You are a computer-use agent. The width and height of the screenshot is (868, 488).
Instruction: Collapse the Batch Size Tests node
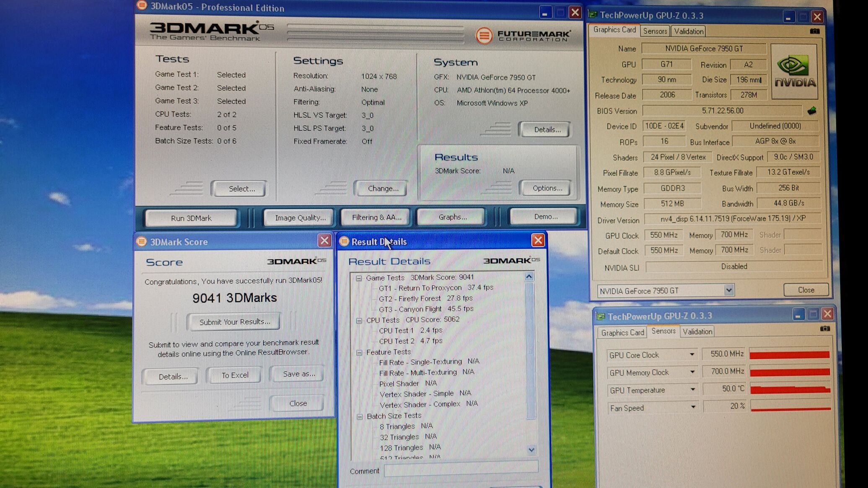360,416
